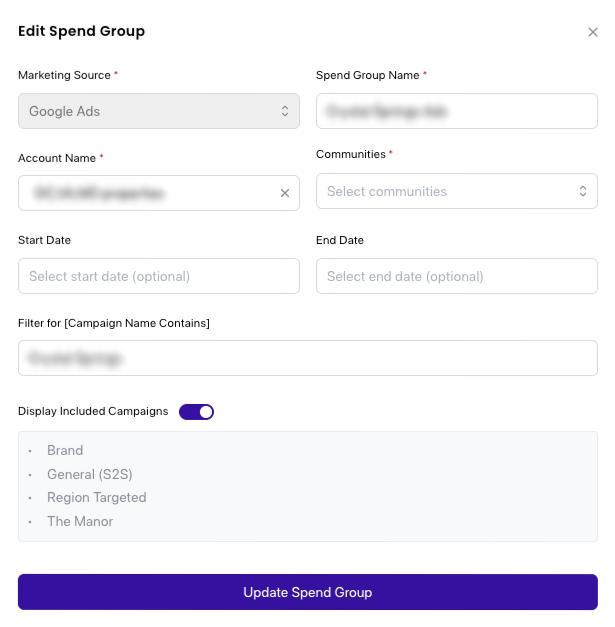This screenshot has height=627, width=615.
Task: Focus the Spend Group Name input
Action: click(457, 111)
